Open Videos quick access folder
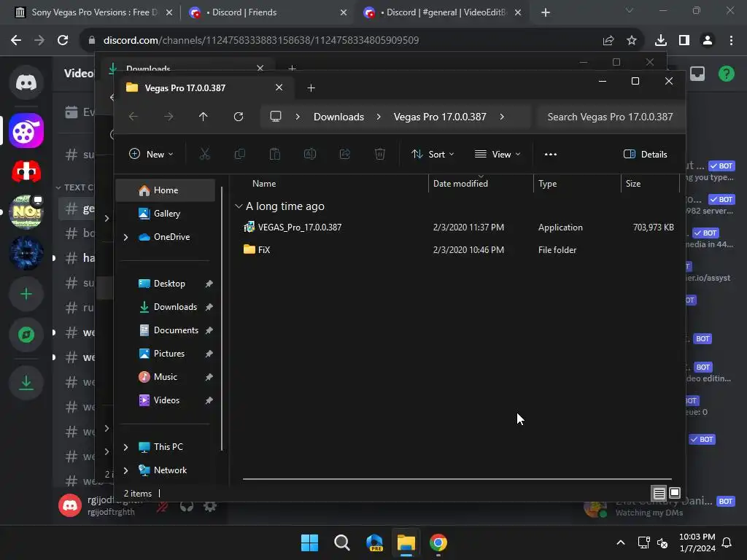The width and height of the screenshot is (747, 560). (x=166, y=400)
